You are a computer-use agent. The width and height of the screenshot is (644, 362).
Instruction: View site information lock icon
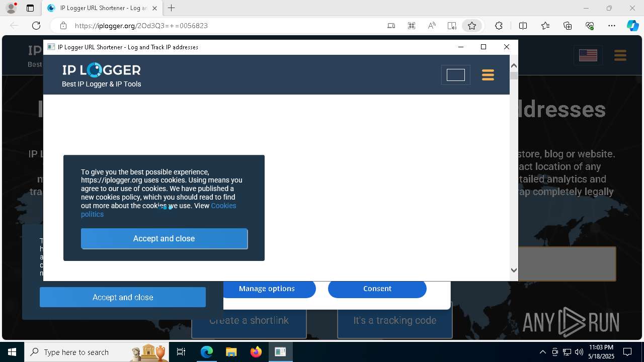click(x=63, y=26)
